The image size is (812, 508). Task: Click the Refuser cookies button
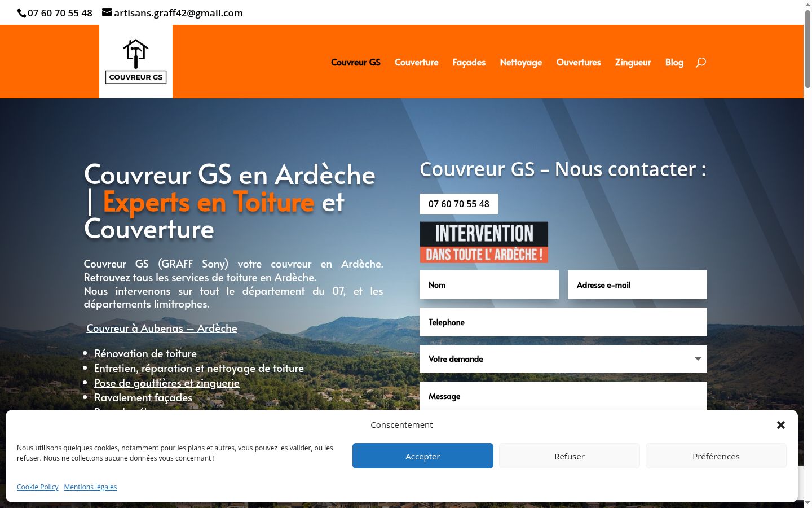point(570,456)
